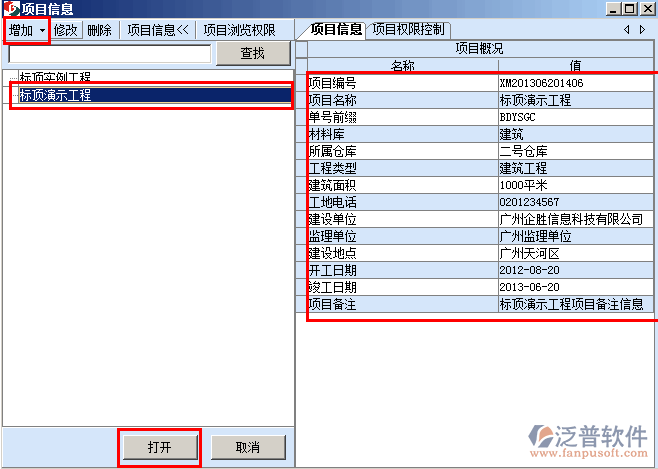Open 项目浏览权限 from toolbar
Image resolution: width=658 pixels, height=469 pixels.
coord(239,30)
